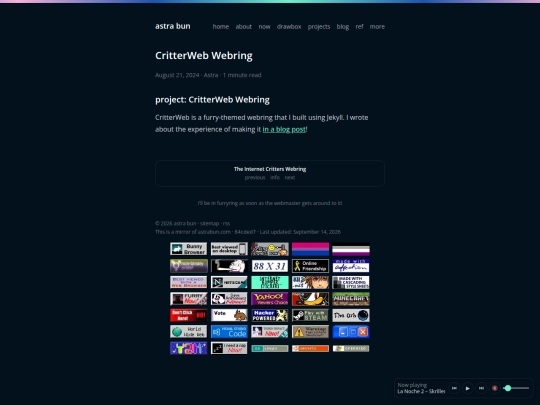
Task: Open the ref page
Action: pyautogui.click(x=359, y=27)
